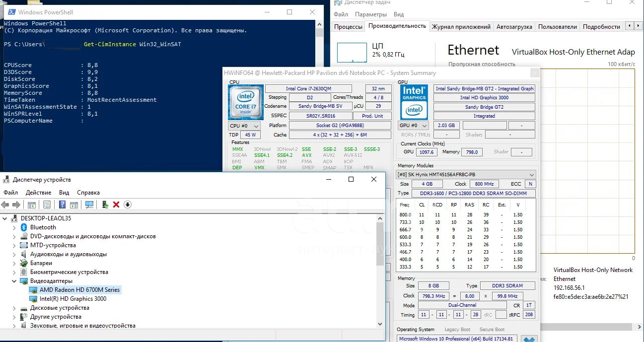Image resolution: width=644 pixels, height=342 pixels.
Task: Click the Socket G2 (rPGA988B) platform field
Action: click(340, 126)
